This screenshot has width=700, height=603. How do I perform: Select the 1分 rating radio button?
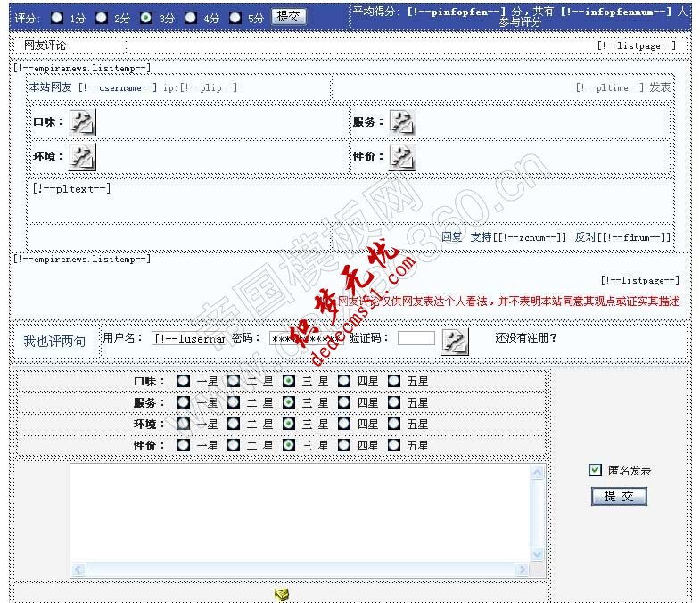[57, 18]
